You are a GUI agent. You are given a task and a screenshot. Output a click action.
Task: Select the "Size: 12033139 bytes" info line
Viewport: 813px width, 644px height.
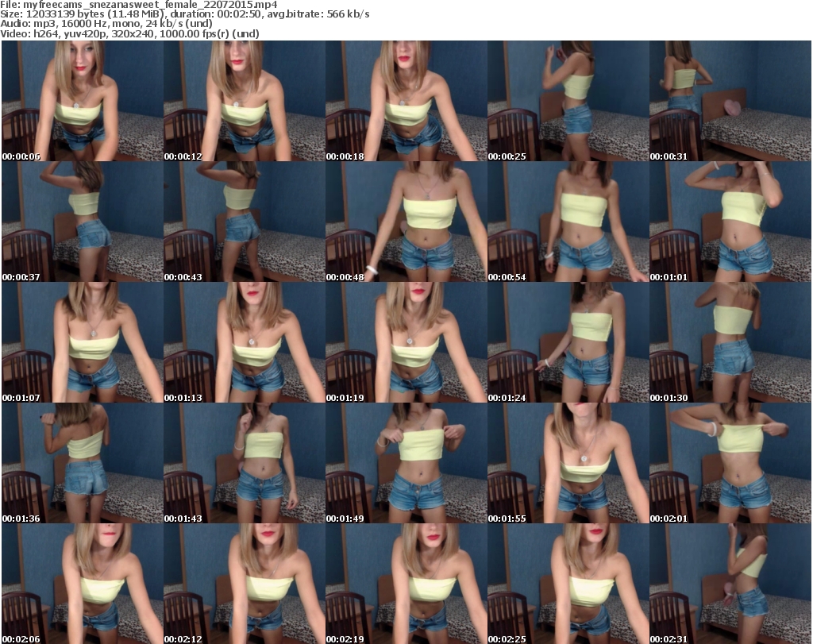184,14
